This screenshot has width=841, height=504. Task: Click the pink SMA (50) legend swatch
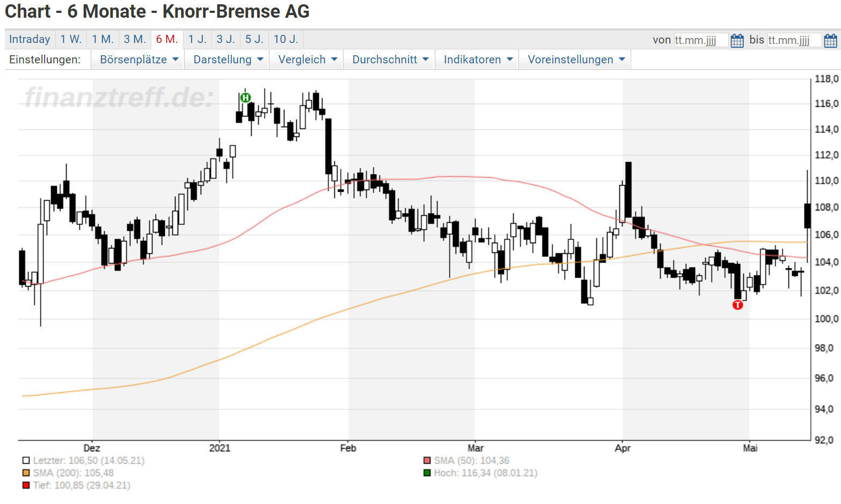427,461
